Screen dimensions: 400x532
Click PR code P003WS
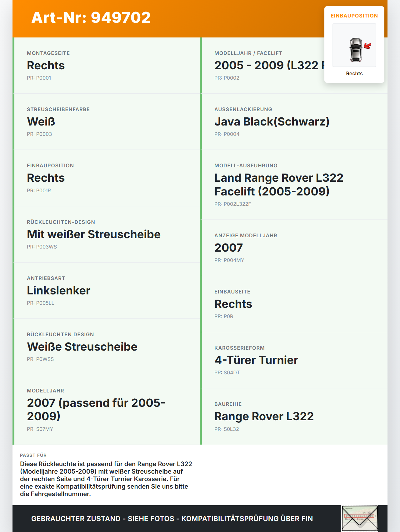point(42,247)
